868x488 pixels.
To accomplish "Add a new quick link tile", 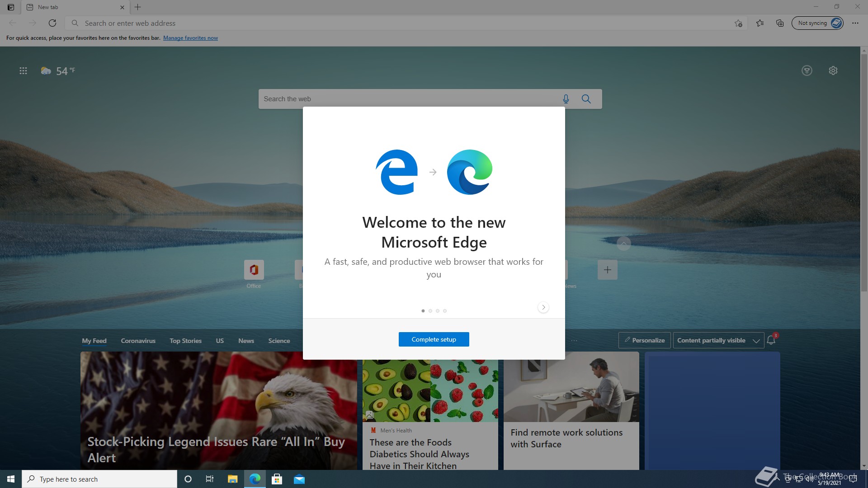I will click(608, 270).
